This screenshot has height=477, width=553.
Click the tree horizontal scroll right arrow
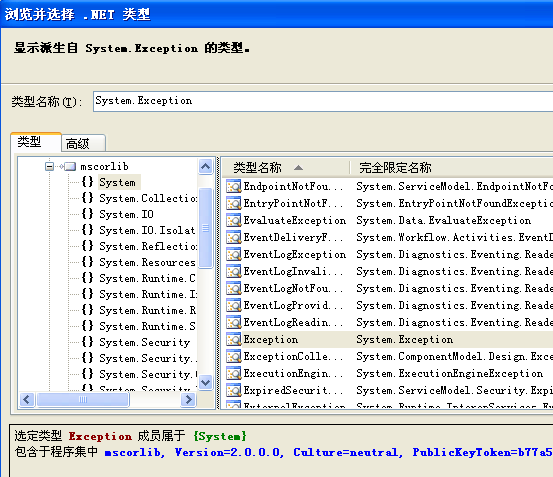click(x=188, y=399)
